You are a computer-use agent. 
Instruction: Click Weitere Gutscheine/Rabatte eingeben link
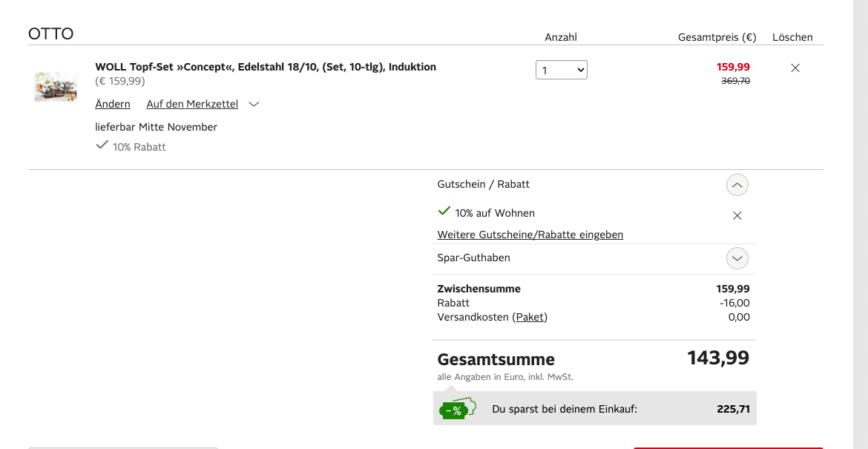click(530, 235)
